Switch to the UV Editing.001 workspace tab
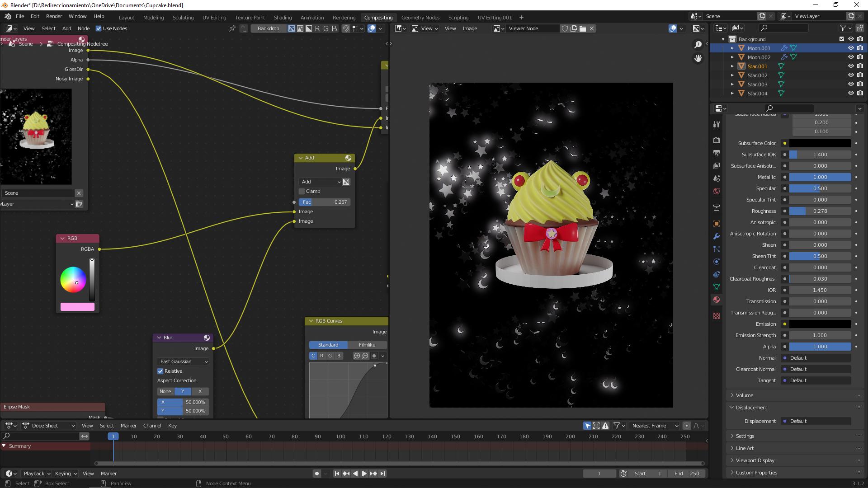This screenshot has height=488, width=868. coord(495,18)
